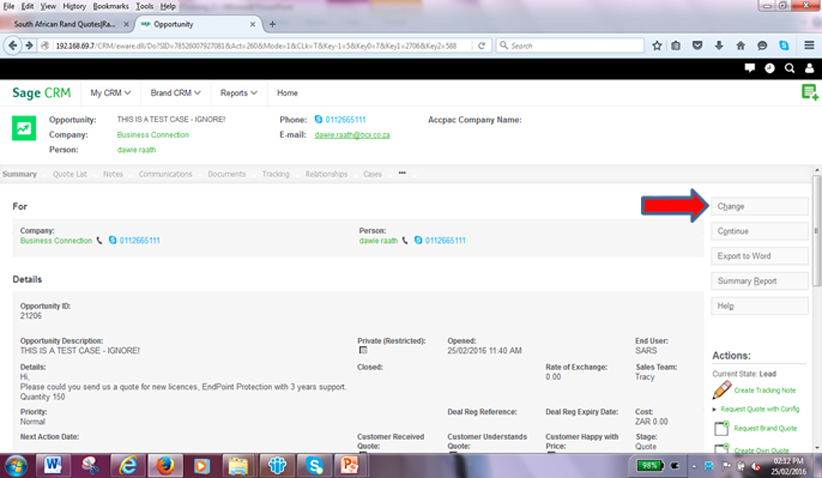
Task: Open the Sage CRM notifications chat icon
Action: [750, 68]
